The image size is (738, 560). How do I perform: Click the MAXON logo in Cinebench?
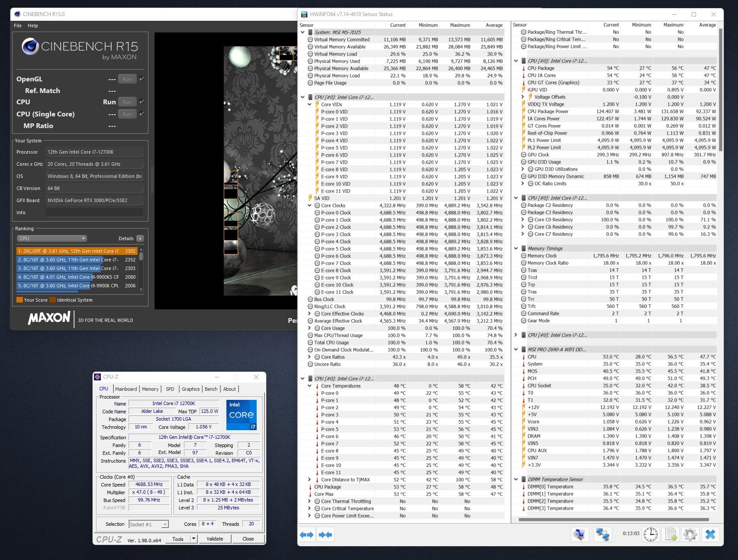(49, 318)
